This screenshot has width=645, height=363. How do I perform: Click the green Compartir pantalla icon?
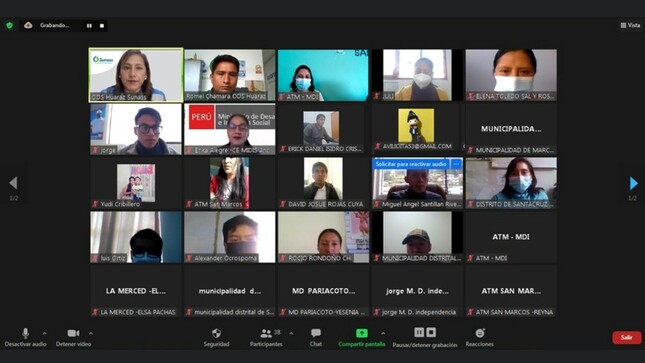pos(362,333)
